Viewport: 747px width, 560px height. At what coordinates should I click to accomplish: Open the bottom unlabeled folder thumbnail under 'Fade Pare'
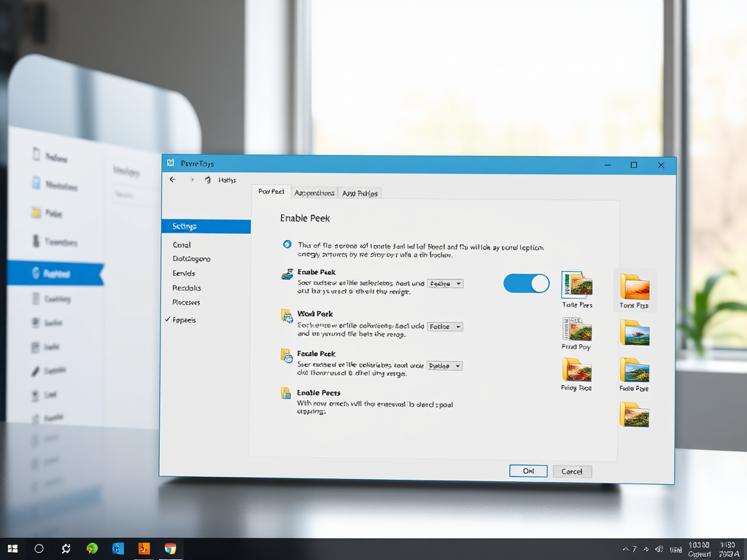coord(634,414)
